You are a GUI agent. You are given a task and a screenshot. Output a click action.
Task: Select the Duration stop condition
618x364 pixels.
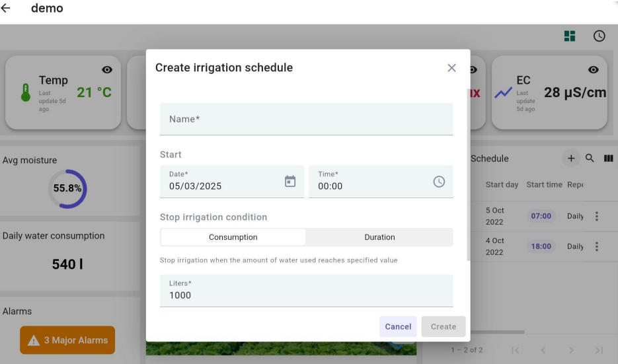(x=379, y=237)
